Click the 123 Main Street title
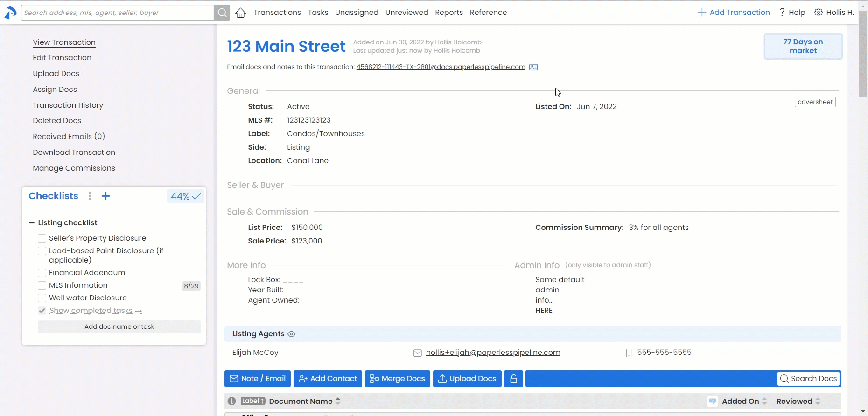868x416 pixels. [x=286, y=47]
